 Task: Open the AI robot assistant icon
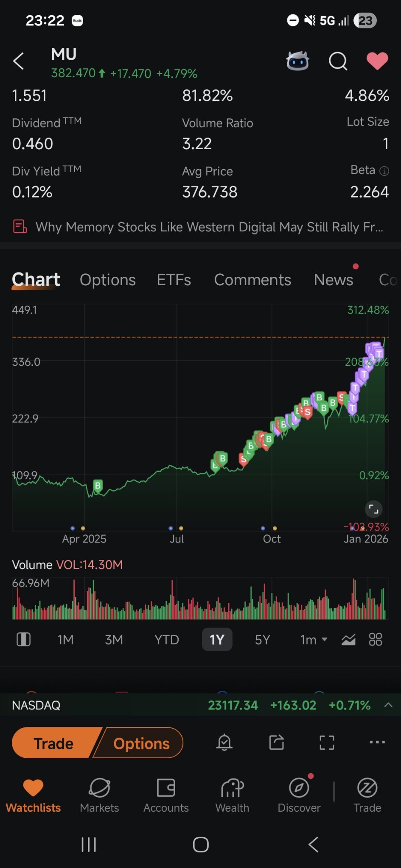297,61
